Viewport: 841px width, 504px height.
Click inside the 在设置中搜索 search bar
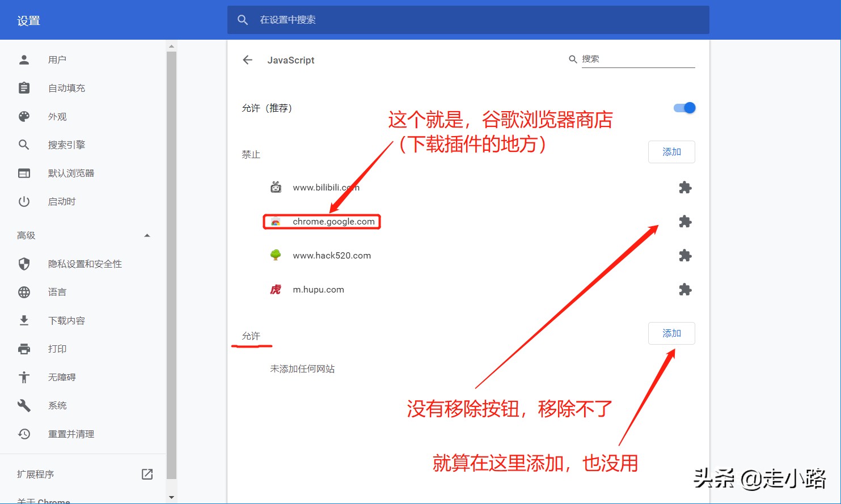tap(397, 19)
